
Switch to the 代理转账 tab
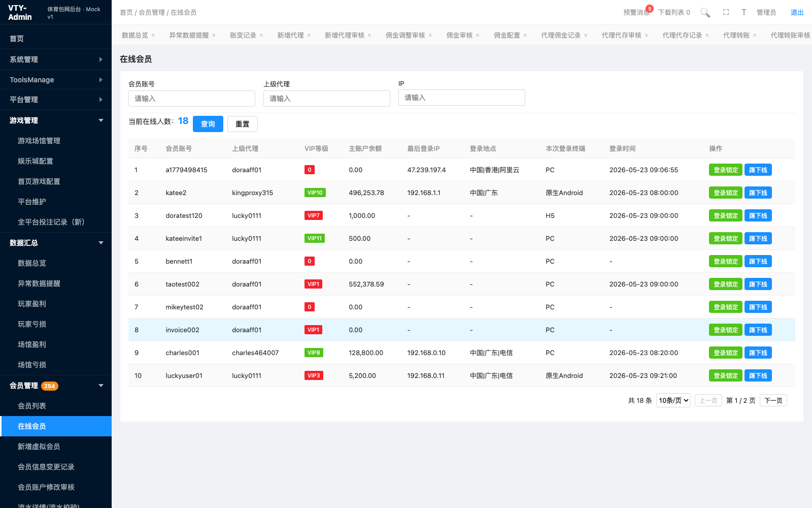[736, 35]
